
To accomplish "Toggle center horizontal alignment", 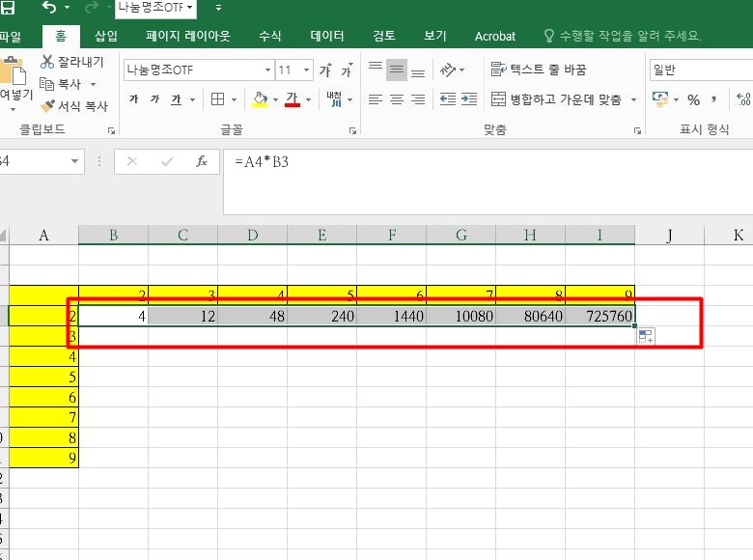I will pos(397,99).
